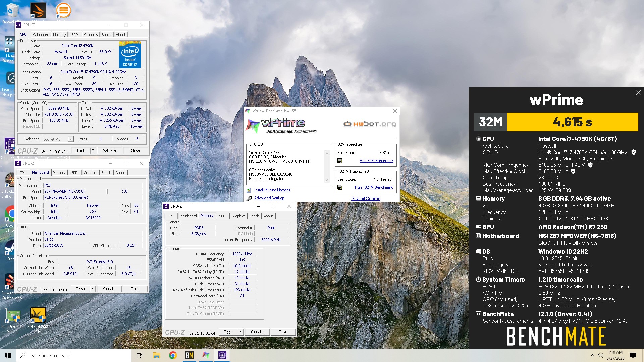Click the BIOS Version V1.11 field
Viewport: 644px width, 362px height.
click(x=93, y=240)
